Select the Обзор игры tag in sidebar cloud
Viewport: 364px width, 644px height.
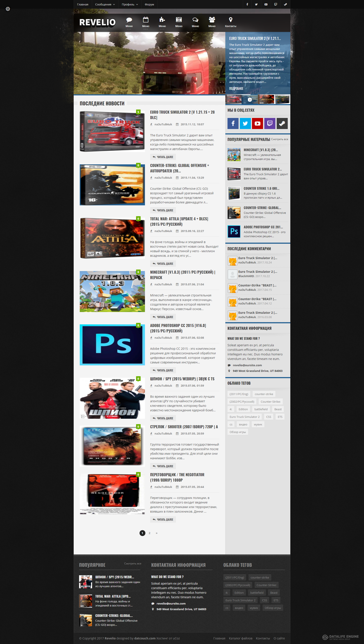[x=237, y=432]
